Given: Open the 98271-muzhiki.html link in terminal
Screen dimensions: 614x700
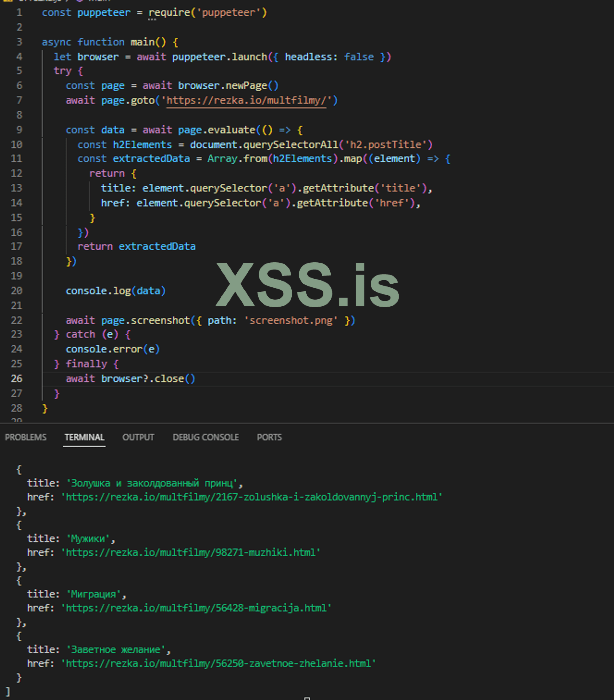Looking at the screenshot, I should 191,552.
